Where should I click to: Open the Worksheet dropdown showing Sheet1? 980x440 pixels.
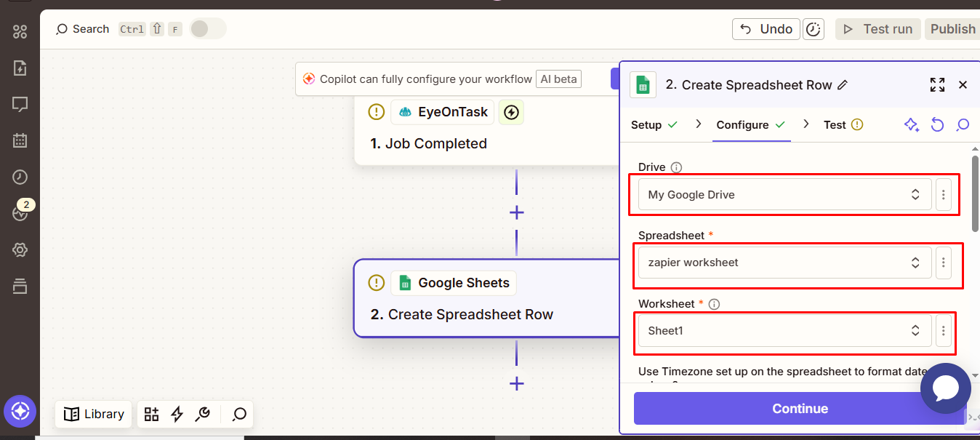coord(784,331)
